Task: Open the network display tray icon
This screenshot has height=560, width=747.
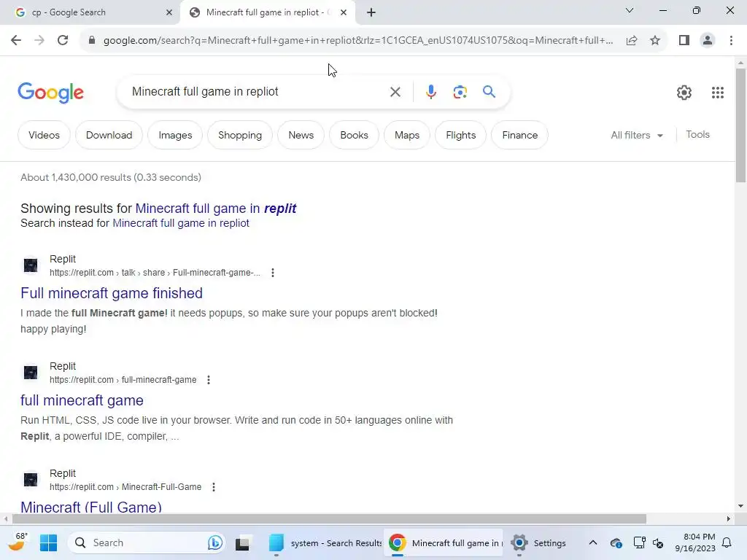Action: point(639,542)
